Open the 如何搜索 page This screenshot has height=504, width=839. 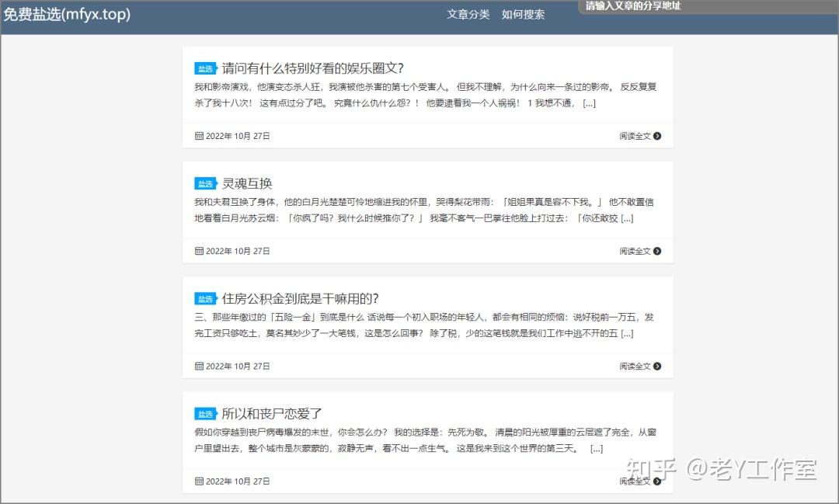click(x=523, y=14)
